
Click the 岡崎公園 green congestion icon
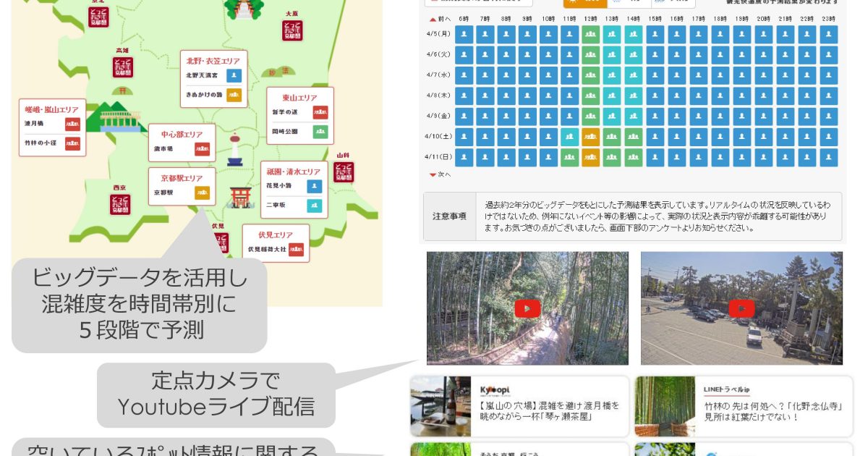[320, 132]
